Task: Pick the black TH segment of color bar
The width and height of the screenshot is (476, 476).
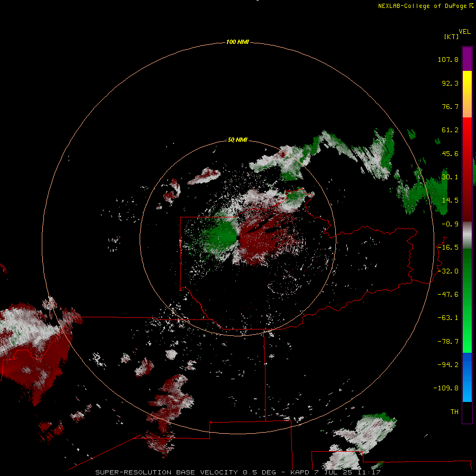Action: click(x=467, y=412)
